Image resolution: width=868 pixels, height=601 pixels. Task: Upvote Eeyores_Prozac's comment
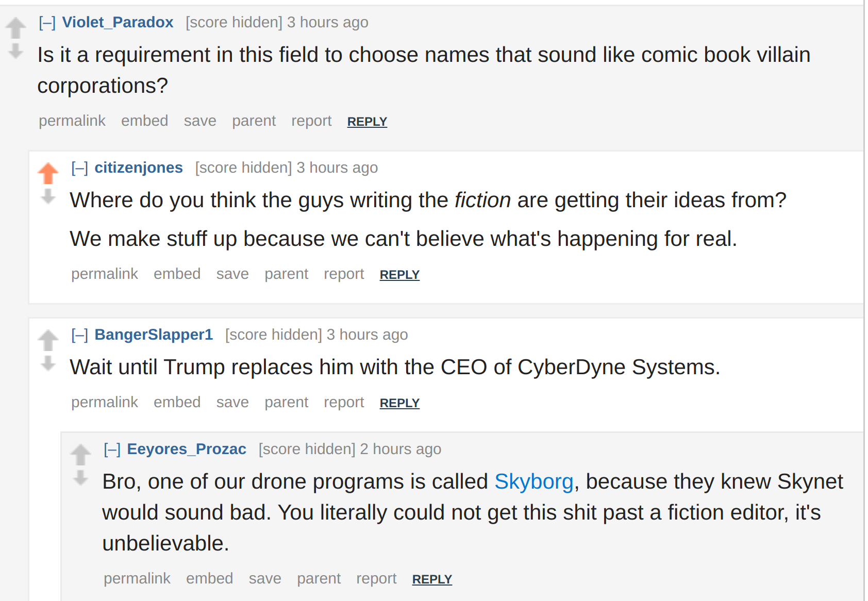81,455
